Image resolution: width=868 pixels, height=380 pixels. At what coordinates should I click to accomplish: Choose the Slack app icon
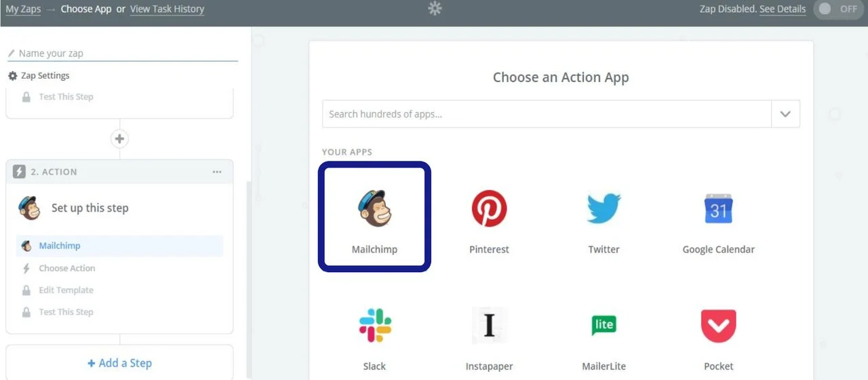[374, 326]
